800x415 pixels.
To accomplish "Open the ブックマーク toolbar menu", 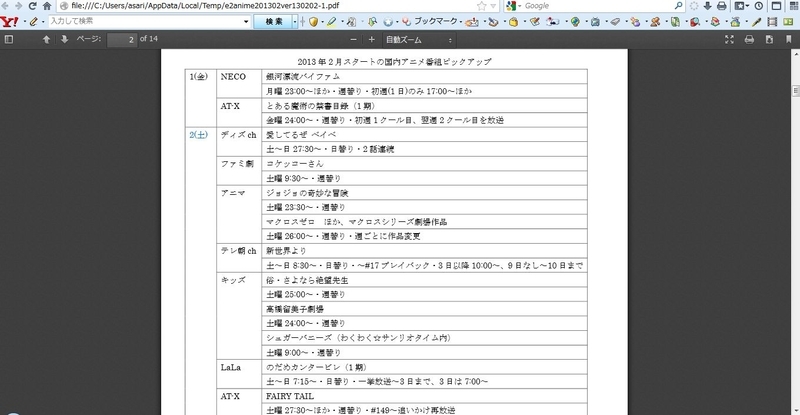I will click(x=435, y=21).
